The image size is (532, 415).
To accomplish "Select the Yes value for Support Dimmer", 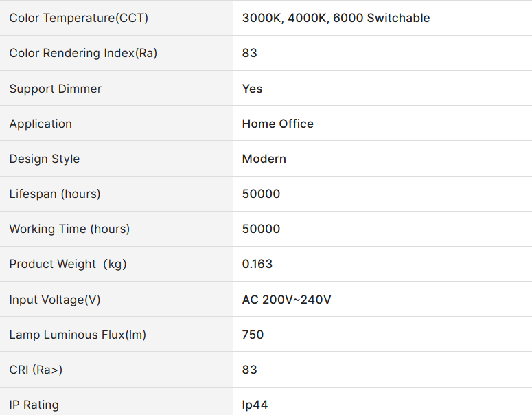I will tap(252, 89).
